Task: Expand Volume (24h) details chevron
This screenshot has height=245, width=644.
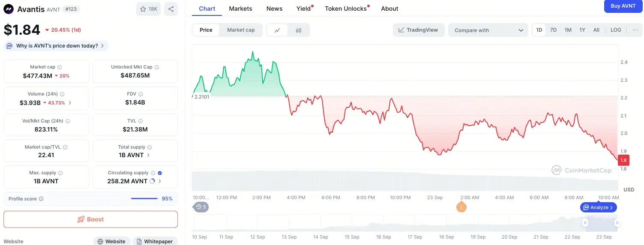Action: (70, 103)
